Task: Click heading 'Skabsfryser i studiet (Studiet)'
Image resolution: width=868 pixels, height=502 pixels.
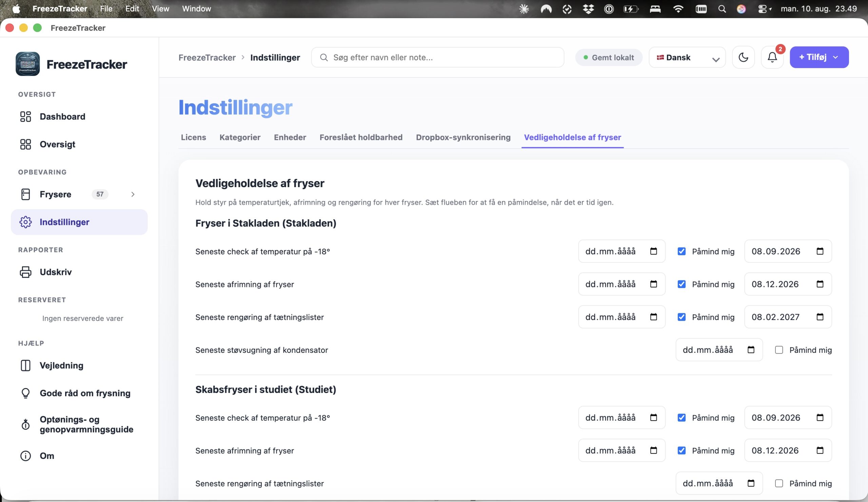Action: [x=265, y=389]
